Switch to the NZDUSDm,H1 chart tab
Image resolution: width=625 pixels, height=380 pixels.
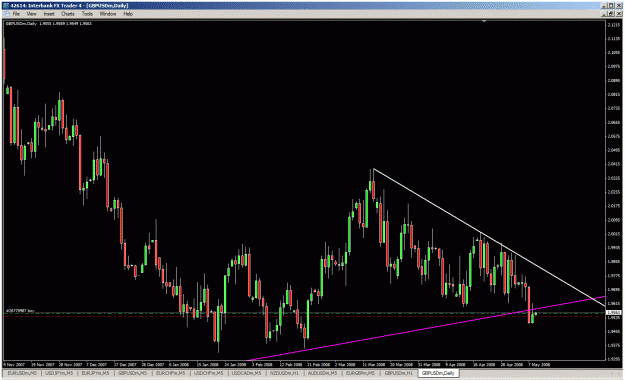click(284, 373)
